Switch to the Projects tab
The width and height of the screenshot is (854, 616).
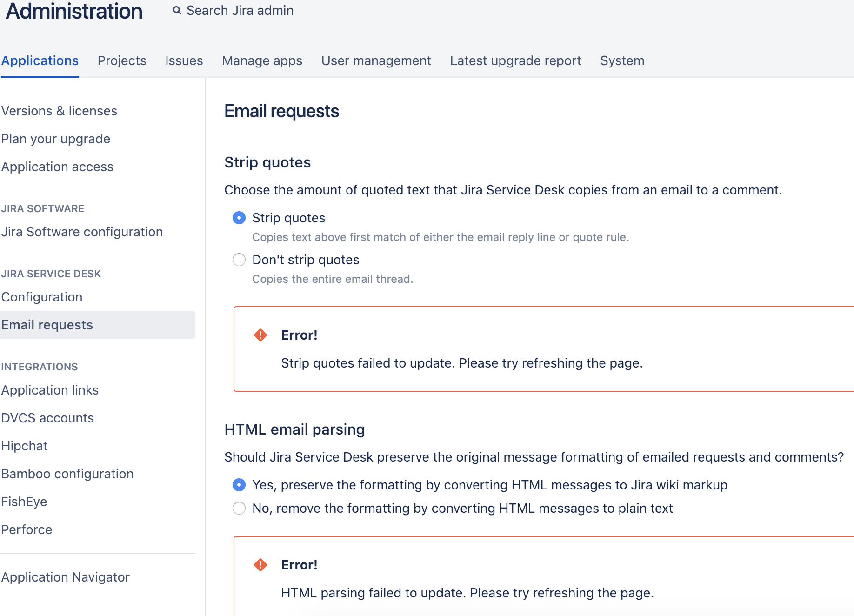122,61
